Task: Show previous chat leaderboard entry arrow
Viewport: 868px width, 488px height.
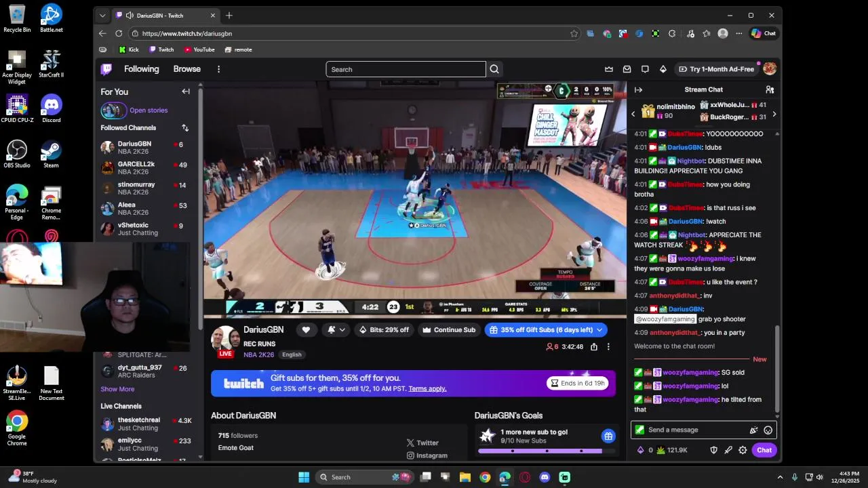Action: point(633,114)
